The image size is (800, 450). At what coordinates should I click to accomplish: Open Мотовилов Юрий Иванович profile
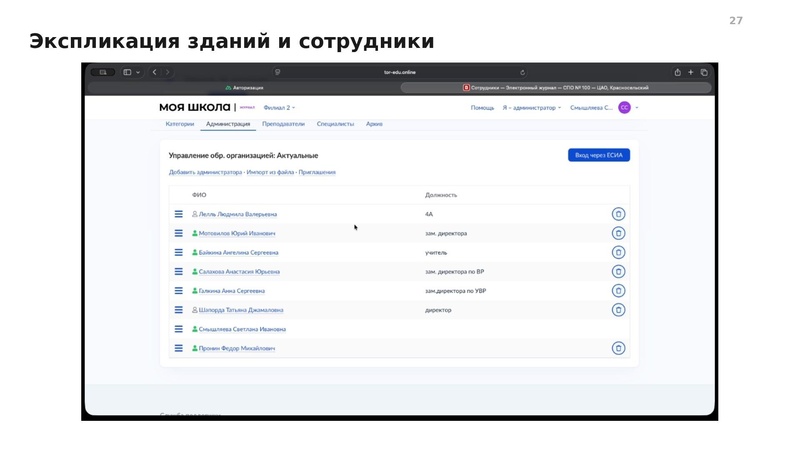(x=237, y=233)
